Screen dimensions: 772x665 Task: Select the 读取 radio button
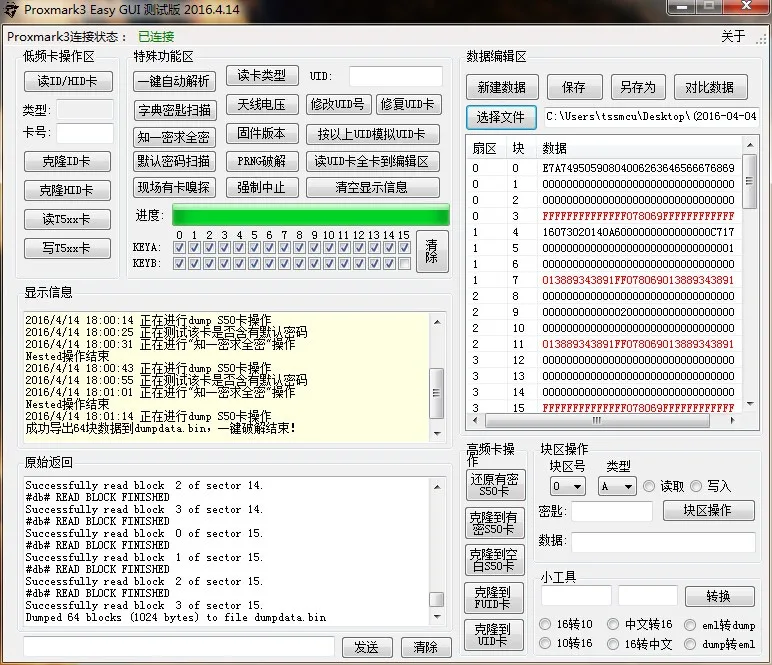pyautogui.click(x=649, y=486)
